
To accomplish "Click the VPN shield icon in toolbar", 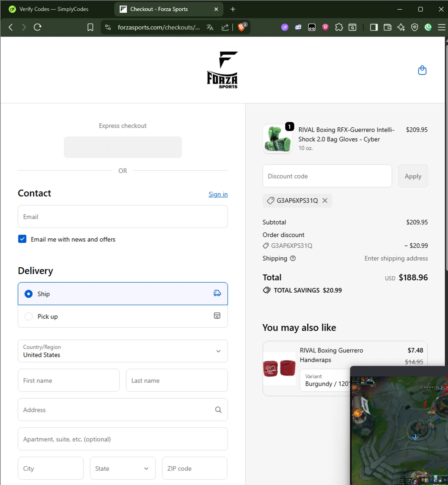I will pyautogui.click(x=414, y=27).
